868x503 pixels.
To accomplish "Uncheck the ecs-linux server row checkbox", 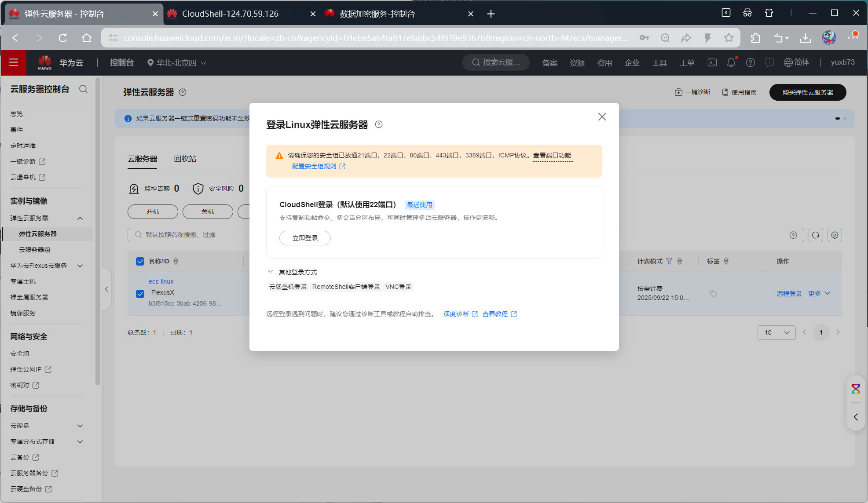I will [140, 293].
